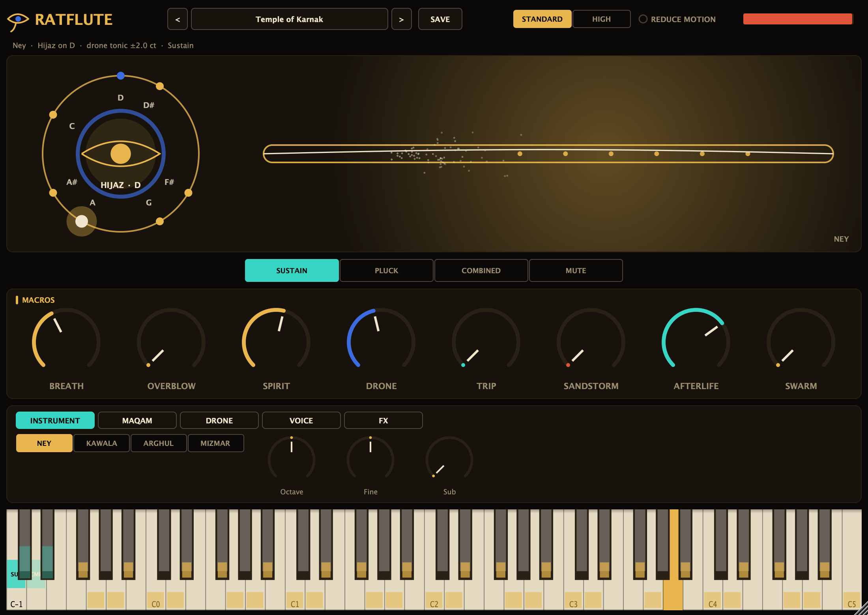Choose the KAWALA instrument
The image size is (868, 615).
pyautogui.click(x=102, y=443)
